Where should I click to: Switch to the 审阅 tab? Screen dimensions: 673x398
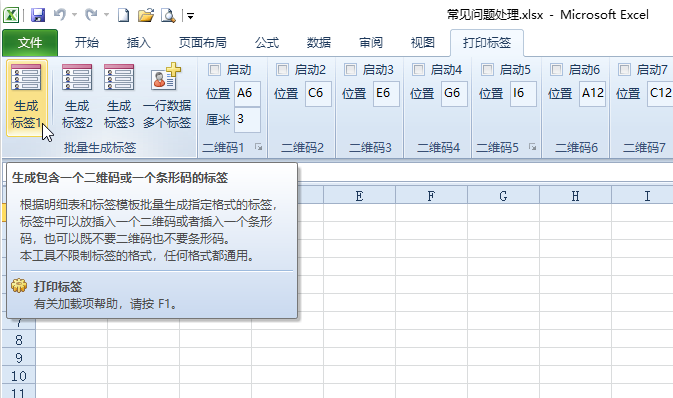(371, 43)
